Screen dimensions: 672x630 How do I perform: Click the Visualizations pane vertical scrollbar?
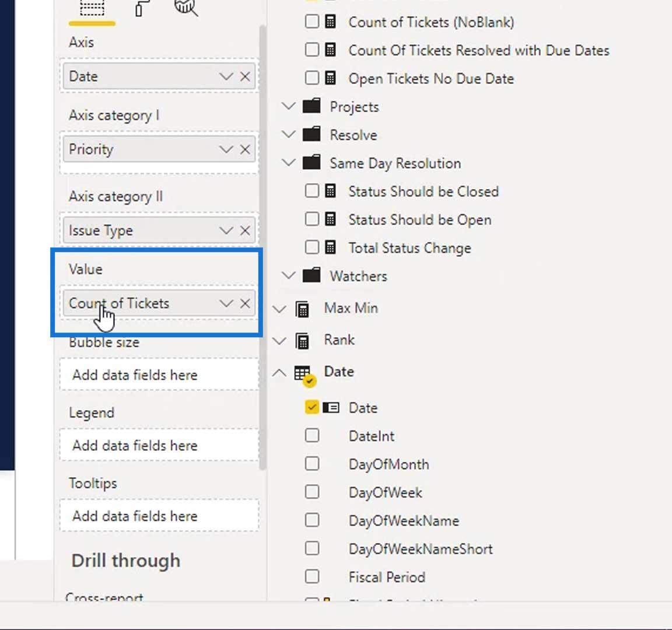tap(262, 249)
